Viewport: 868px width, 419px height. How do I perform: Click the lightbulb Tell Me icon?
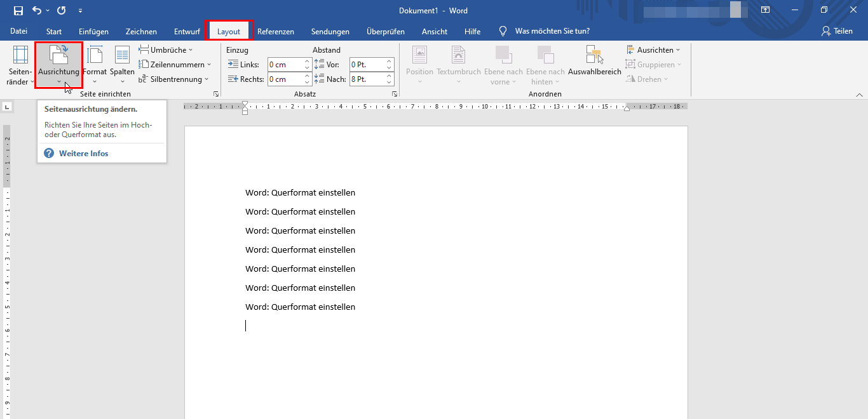503,31
